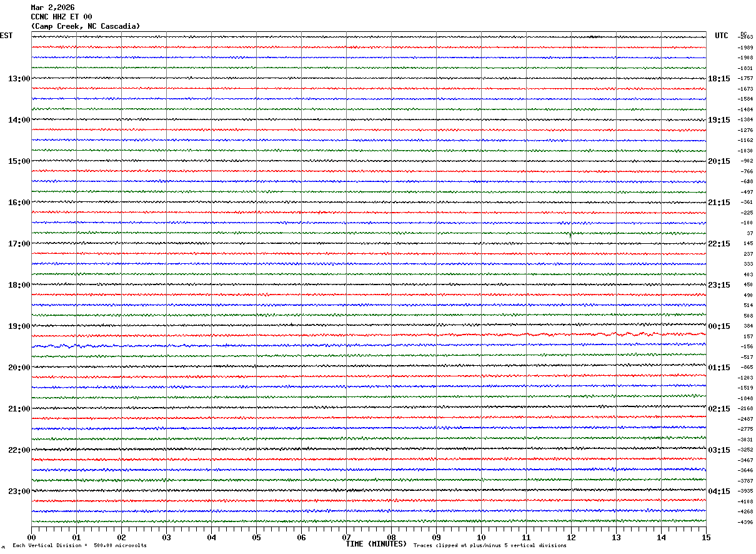Click the 20:15 UTC time label
This screenshot has width=756, height=554.
[719, 161]
